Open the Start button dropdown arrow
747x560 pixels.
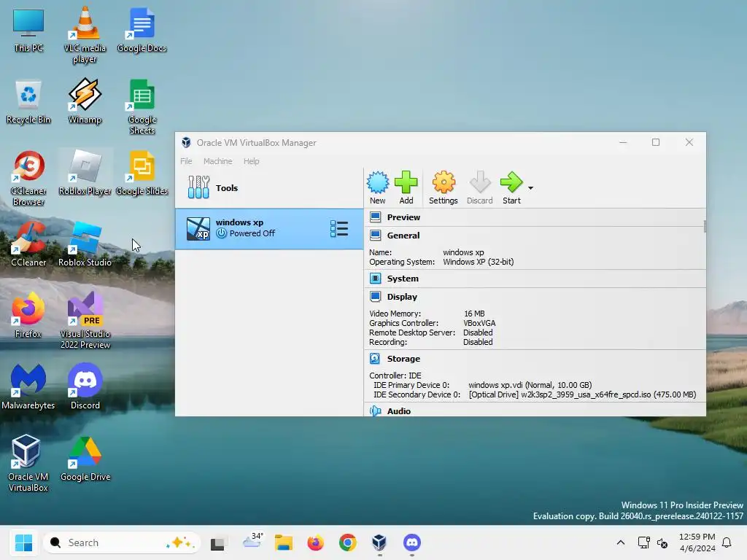pyautogui.click(x=530, y=188)
